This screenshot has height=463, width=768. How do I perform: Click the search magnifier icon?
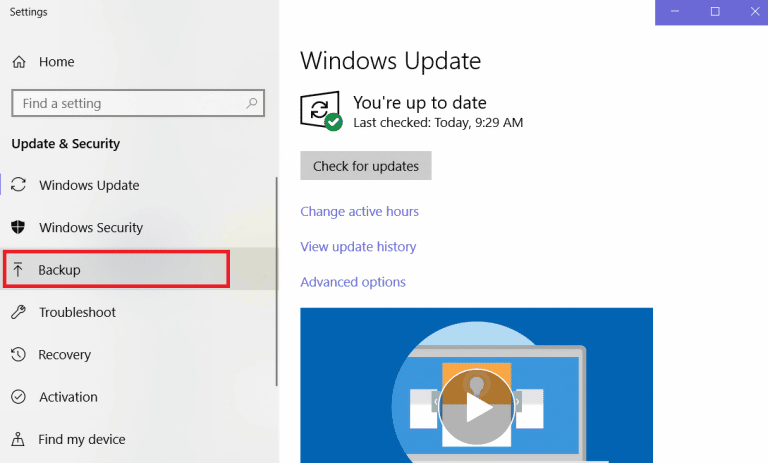click(x=252, y=103)
